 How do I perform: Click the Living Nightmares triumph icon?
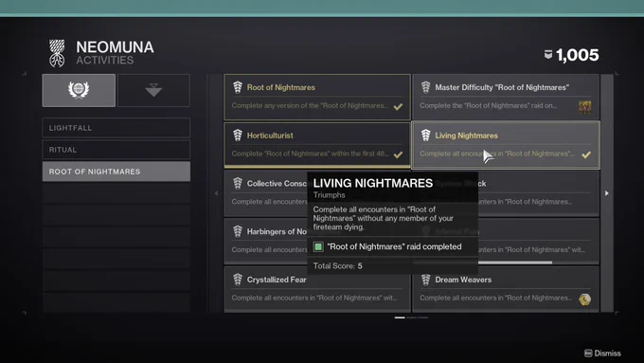tap(425, 136)
